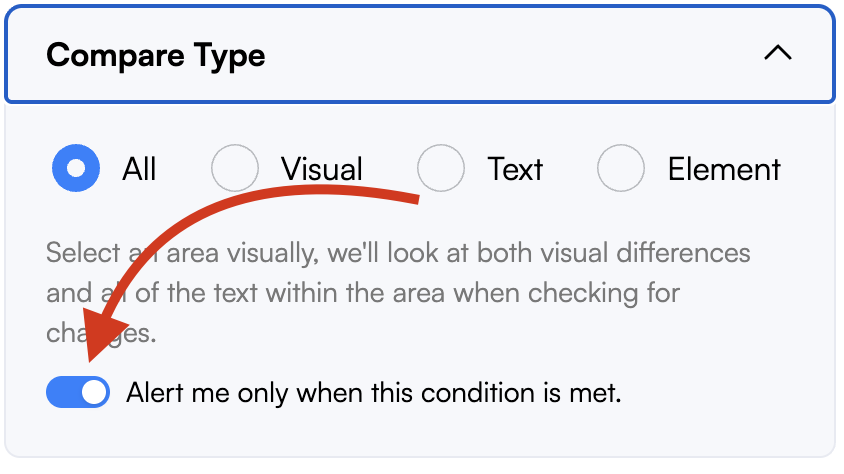Image resolution: width=844 pixels, height=474 pixels.
Task: Select the Visual radio button
Action: [235, 169]
